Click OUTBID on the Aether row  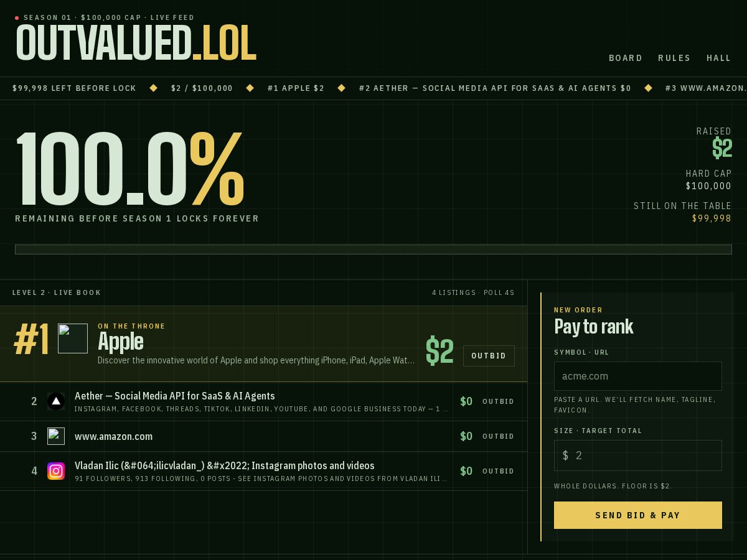pyautogui.click(x=498, y=401)
